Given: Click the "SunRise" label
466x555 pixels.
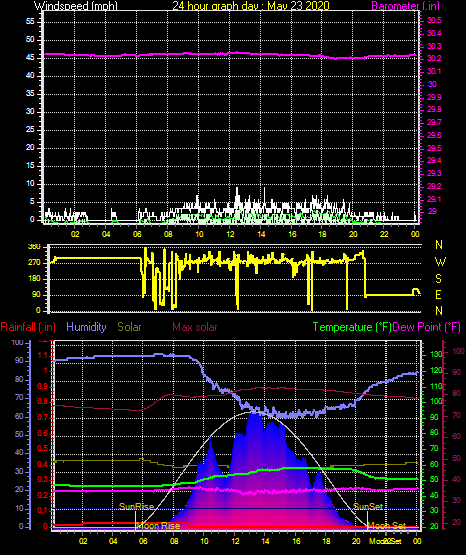Looking at the screenshot, I should coord(137,507).
